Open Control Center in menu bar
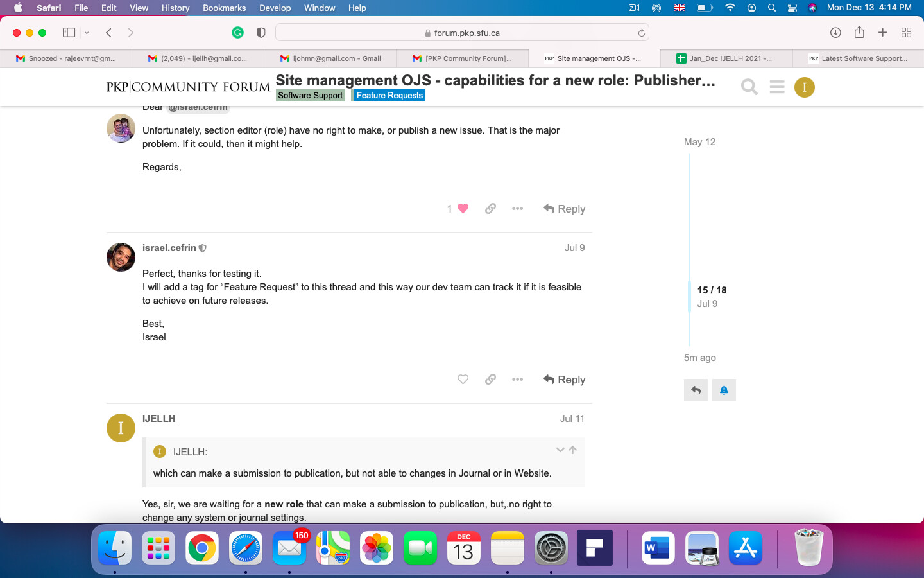924x578 pixels. click(792, 8)
